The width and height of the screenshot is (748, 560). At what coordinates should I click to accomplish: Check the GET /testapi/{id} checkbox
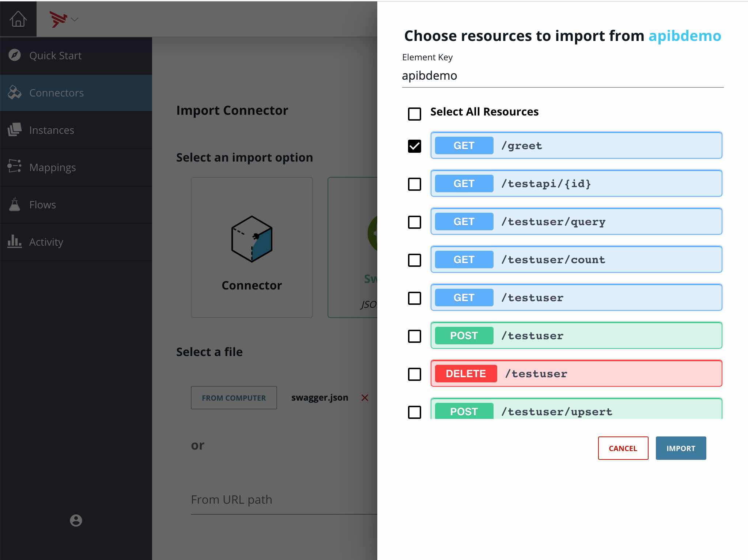click(x=415, y=184)
